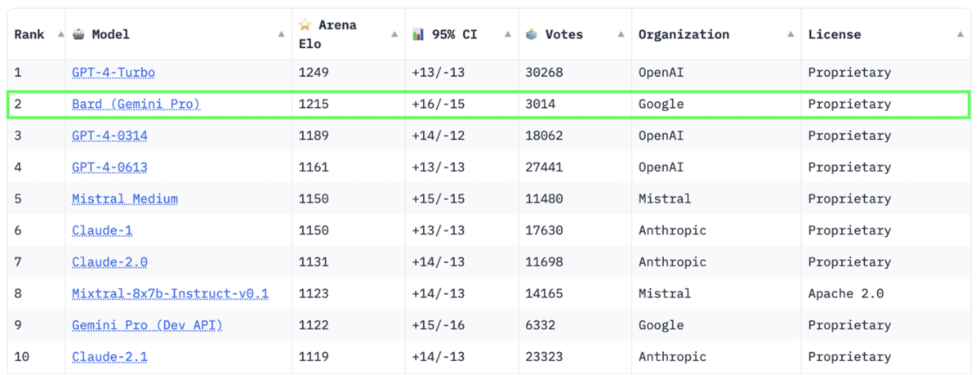
Task: Open the GPT-4-Turbo model link
Action: click(x=113, y=73)
